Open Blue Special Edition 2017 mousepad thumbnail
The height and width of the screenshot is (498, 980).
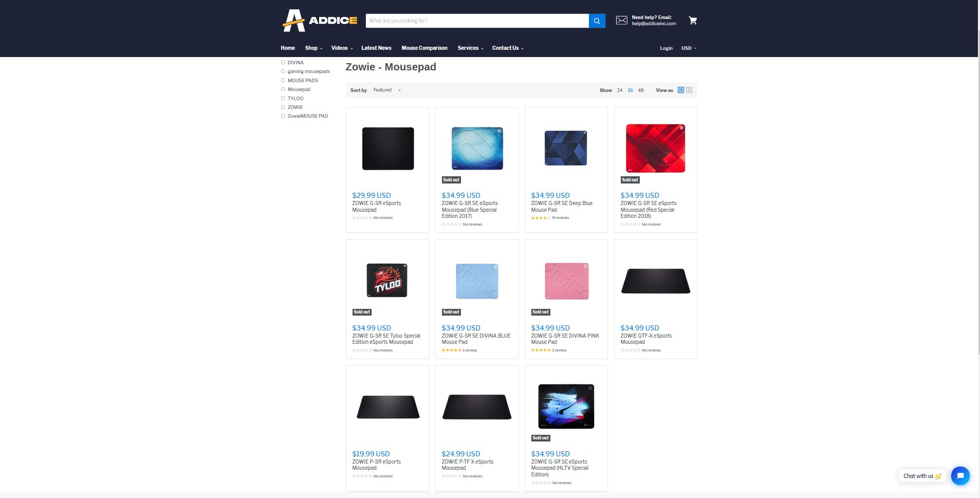click(477, 149)
